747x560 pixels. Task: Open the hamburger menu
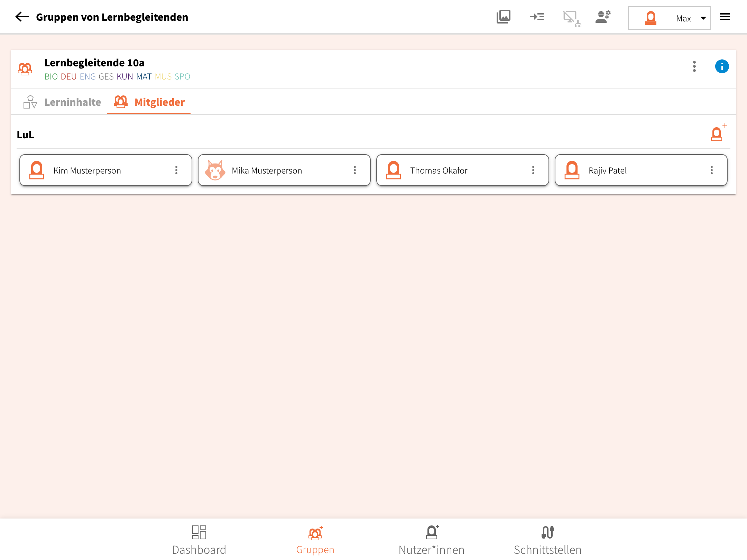[x=725, y=17]
